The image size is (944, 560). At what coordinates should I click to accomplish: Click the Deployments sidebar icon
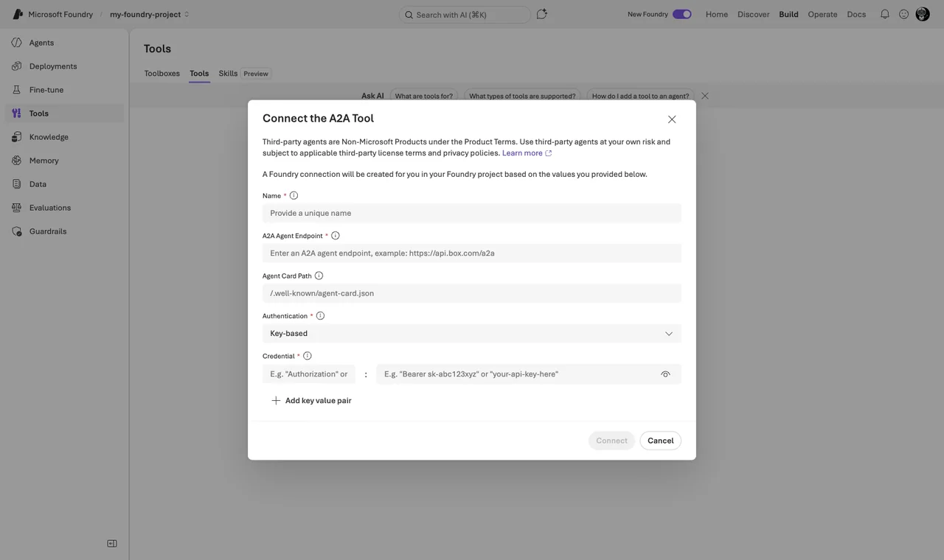(x=17, y=66)
